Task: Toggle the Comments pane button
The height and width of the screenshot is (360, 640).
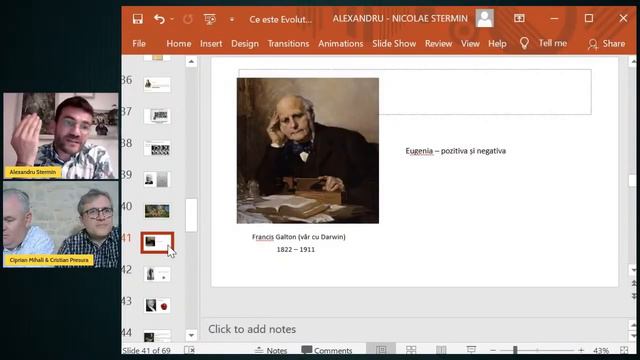Action: coord(327,350)
